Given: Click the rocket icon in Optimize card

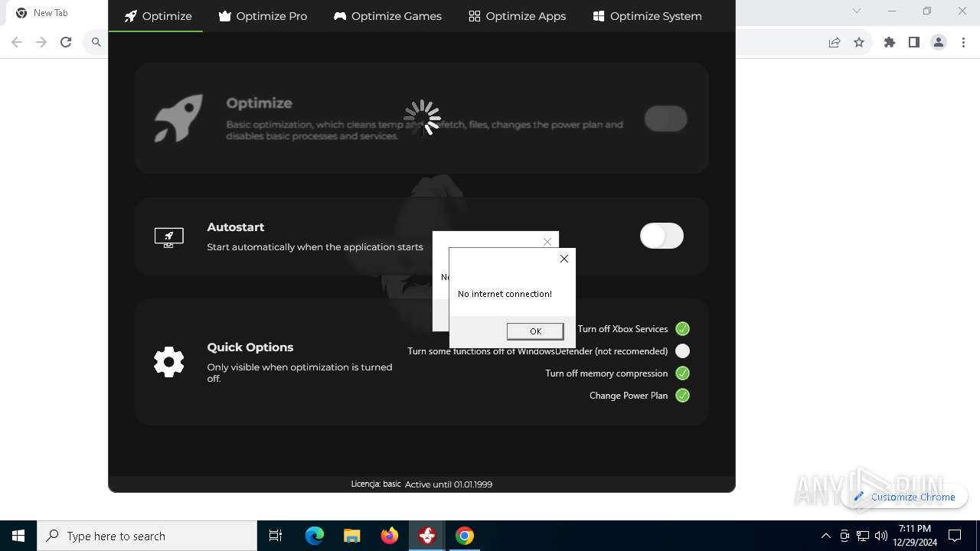Looking at the screenshot, I should [x=178, y=118].
